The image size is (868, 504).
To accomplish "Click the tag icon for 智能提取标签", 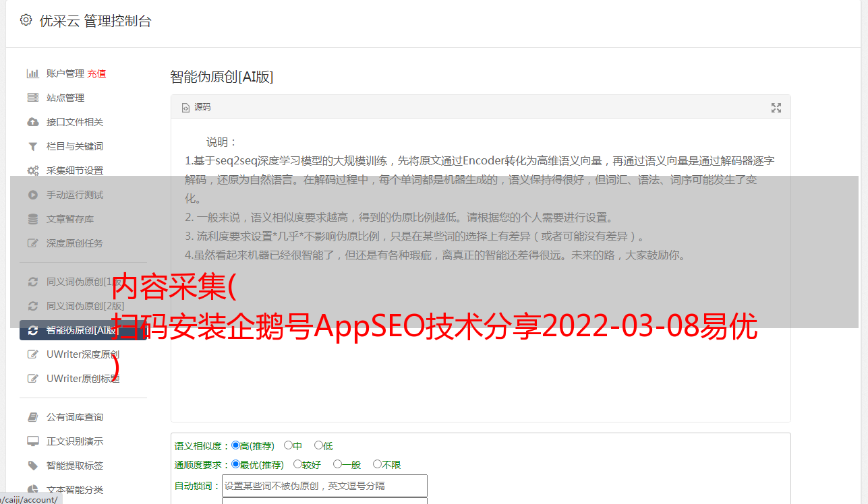I will (x=32, y=466).
